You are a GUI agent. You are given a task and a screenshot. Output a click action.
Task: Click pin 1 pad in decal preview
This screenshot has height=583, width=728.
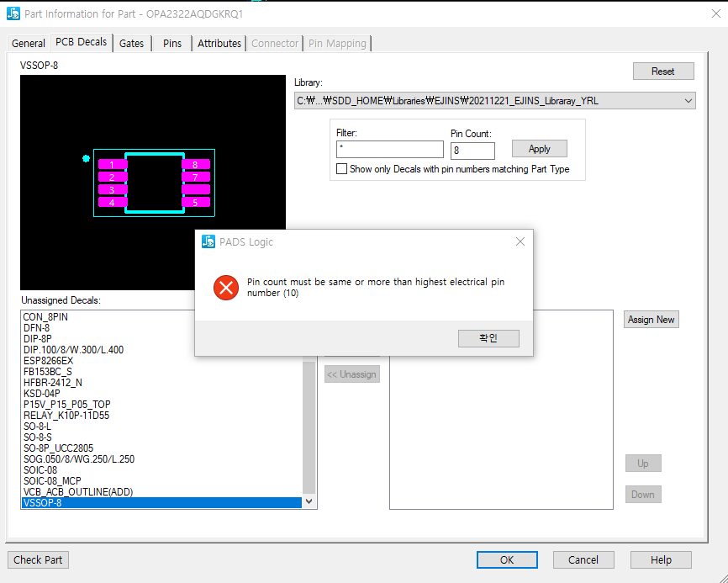113,165
